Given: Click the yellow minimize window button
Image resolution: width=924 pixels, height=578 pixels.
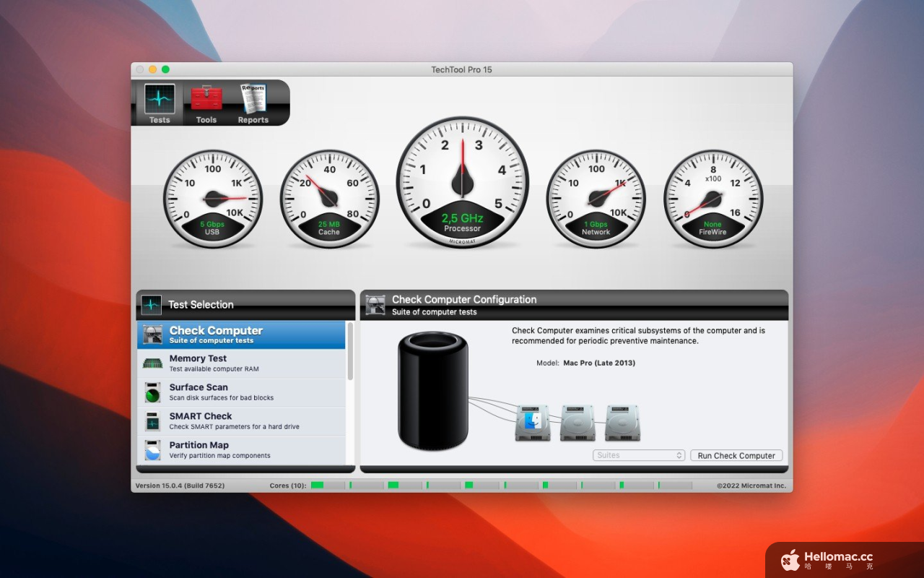Looking at the screenshot, I should click(x=152, y=69).
